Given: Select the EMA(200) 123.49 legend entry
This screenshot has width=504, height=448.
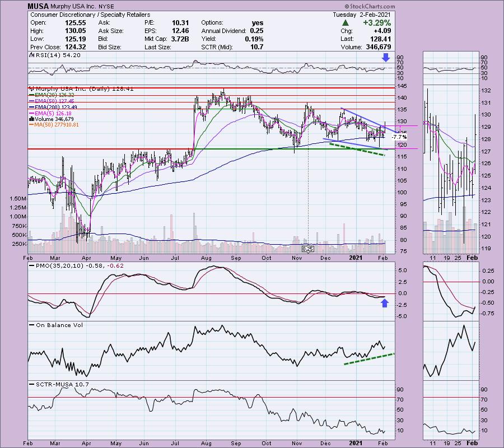Looking at the screenshot, I should point(53,108).
